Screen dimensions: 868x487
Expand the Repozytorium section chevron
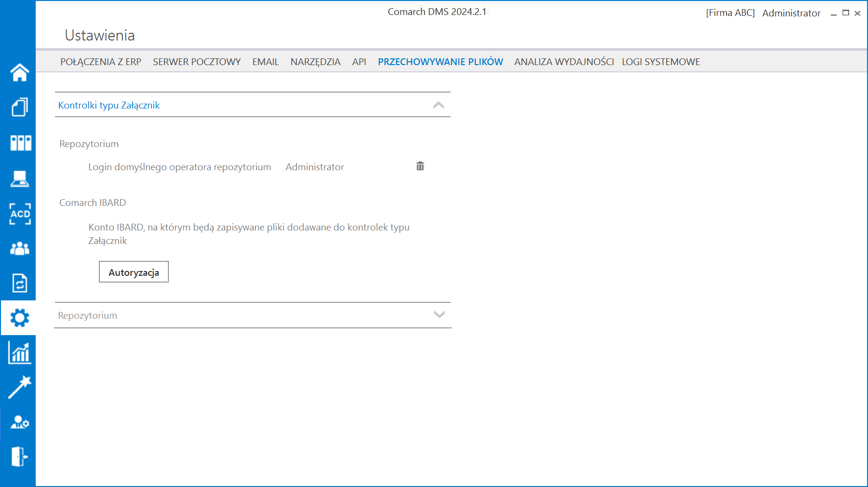click(440, 315)
